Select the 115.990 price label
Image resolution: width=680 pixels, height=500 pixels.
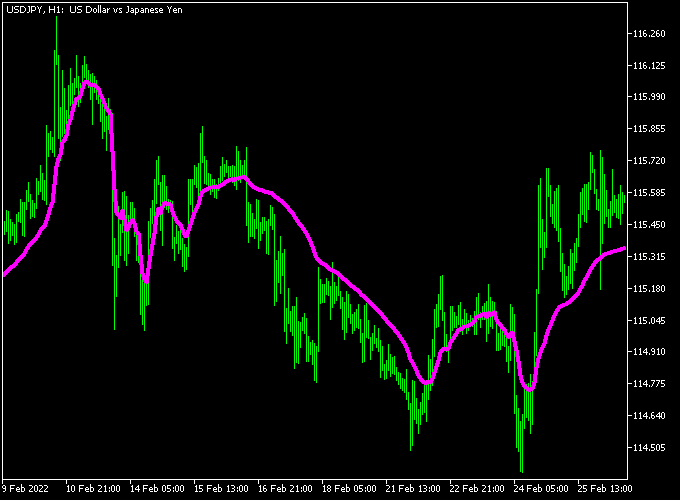[649, 97]
